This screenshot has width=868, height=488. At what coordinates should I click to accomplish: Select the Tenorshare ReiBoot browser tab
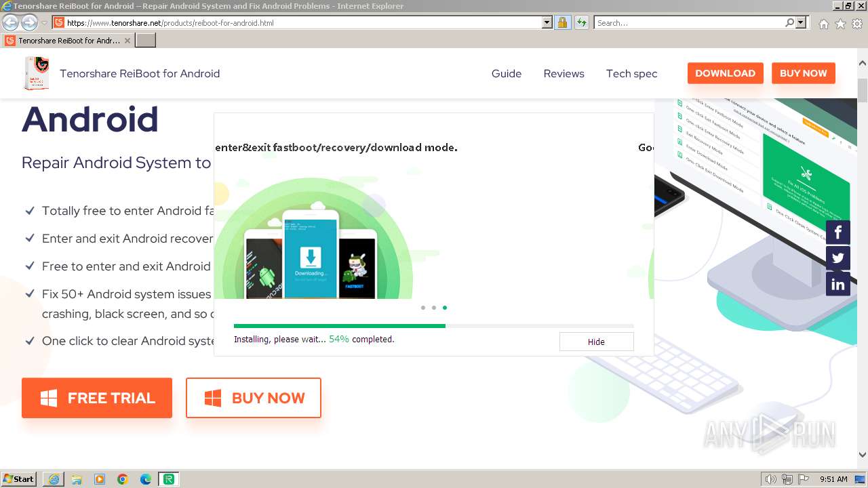point(68,41)
